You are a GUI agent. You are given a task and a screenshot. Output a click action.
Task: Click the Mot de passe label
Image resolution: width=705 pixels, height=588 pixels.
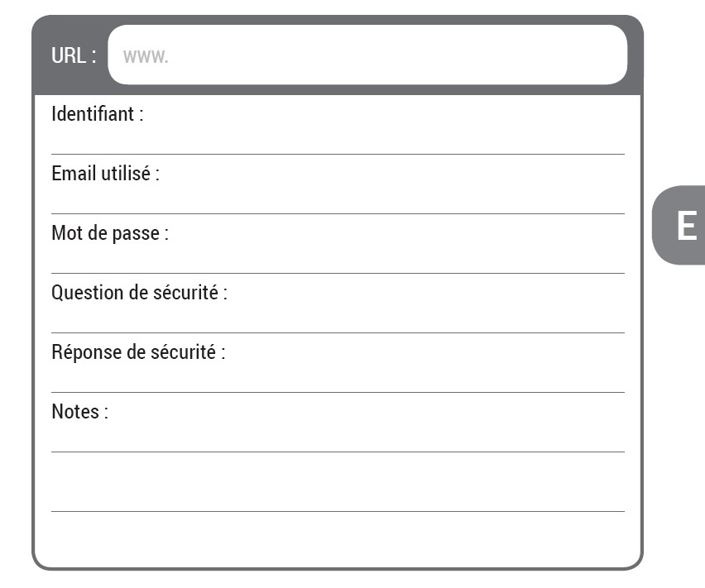coord(110,233)
